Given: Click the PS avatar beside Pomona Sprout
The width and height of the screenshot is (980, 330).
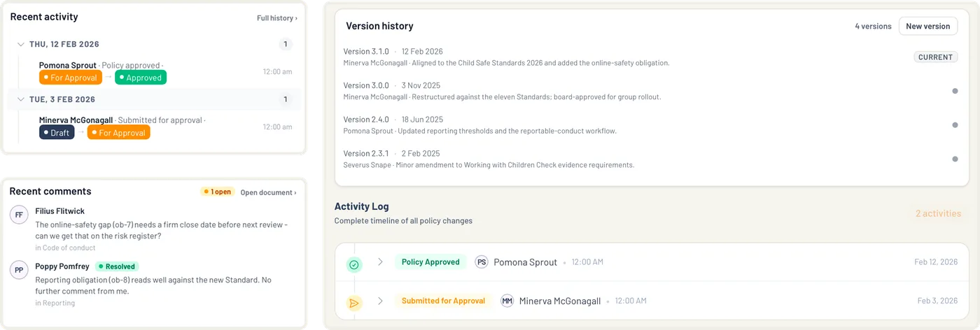Looking at the screenshot, I should click(x=481, y=262).
